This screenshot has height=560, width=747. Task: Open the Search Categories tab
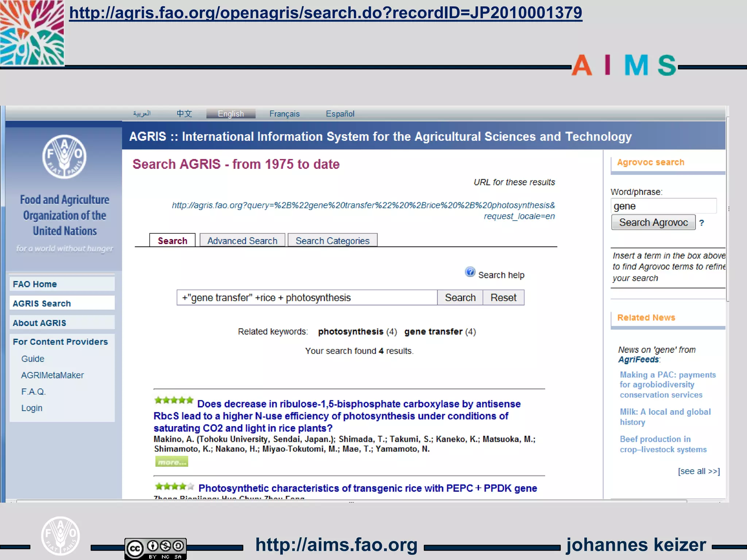[332, 241]
